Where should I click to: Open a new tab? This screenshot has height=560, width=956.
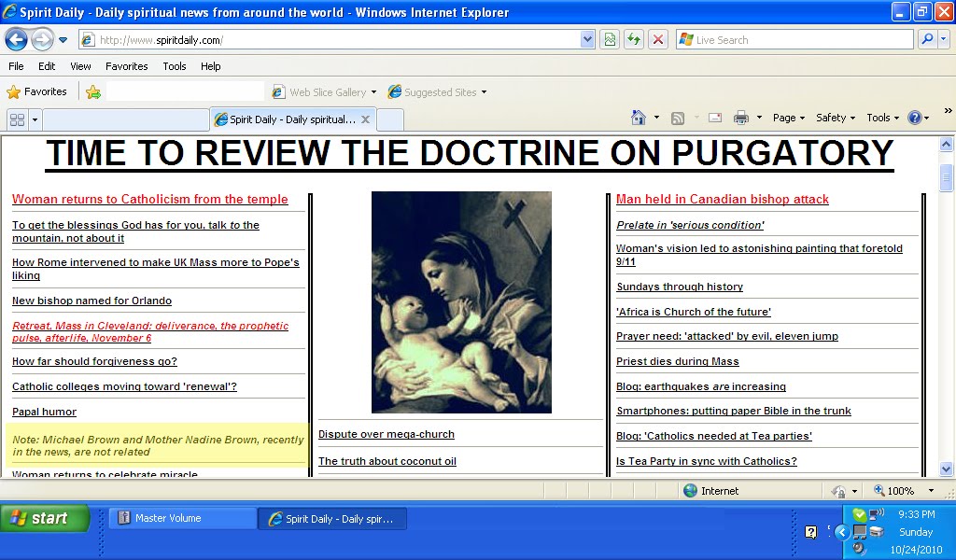[x=390, y=119]
